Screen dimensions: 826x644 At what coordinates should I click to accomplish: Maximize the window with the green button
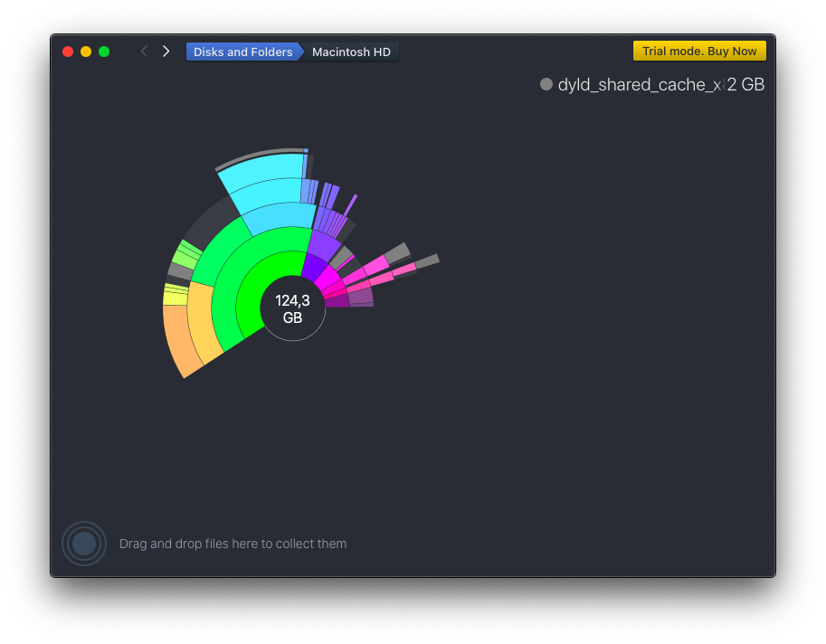point(104,51)
